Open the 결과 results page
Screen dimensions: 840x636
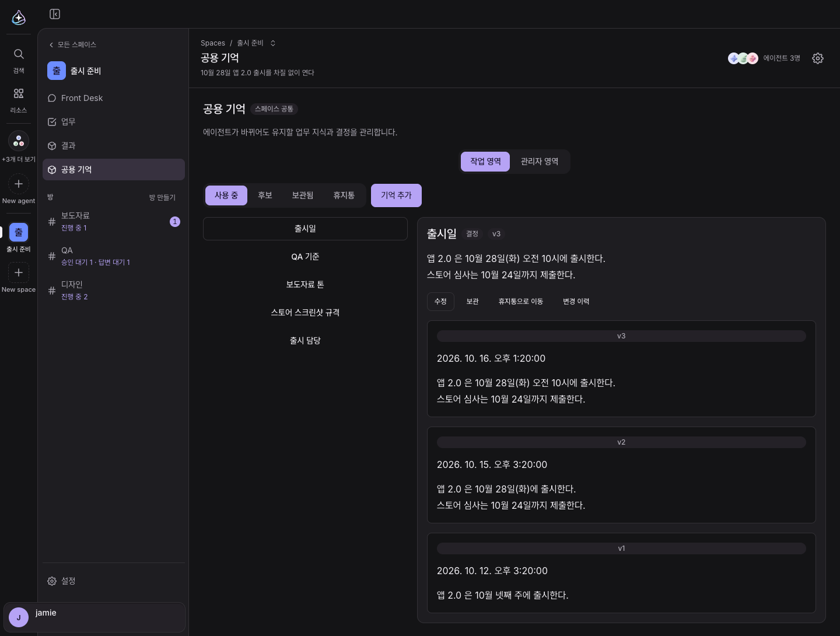click(114, 146)
